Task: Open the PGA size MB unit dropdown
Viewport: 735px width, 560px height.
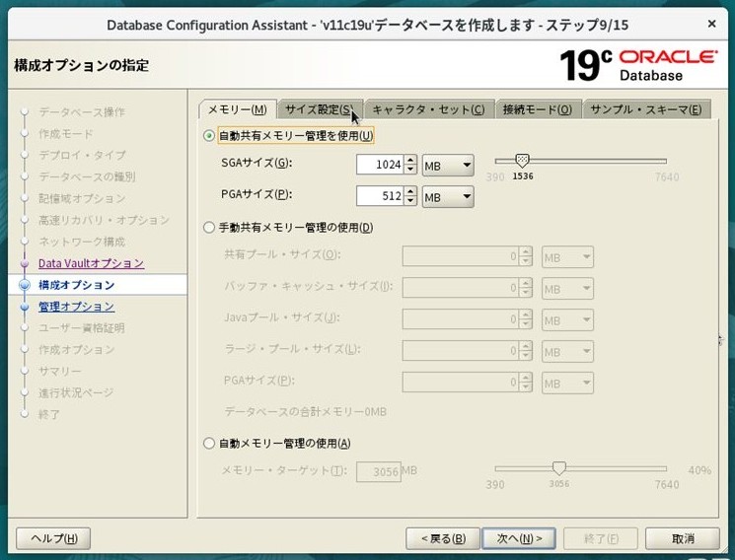Action: pyautogui.click(x=448, y=196)
